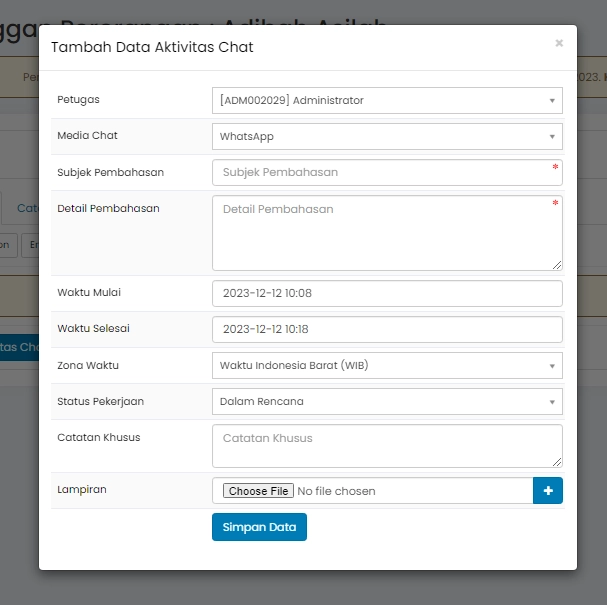Open the Zona Waktu selector
607x605 pixels.
387,365
